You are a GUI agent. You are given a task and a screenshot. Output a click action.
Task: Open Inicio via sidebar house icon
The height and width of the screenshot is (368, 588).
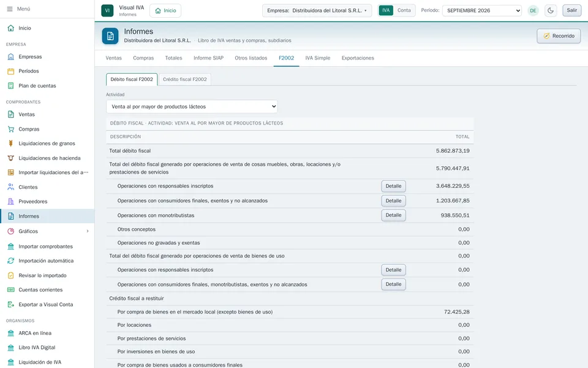pyautogui.click(x=11, y=28)
